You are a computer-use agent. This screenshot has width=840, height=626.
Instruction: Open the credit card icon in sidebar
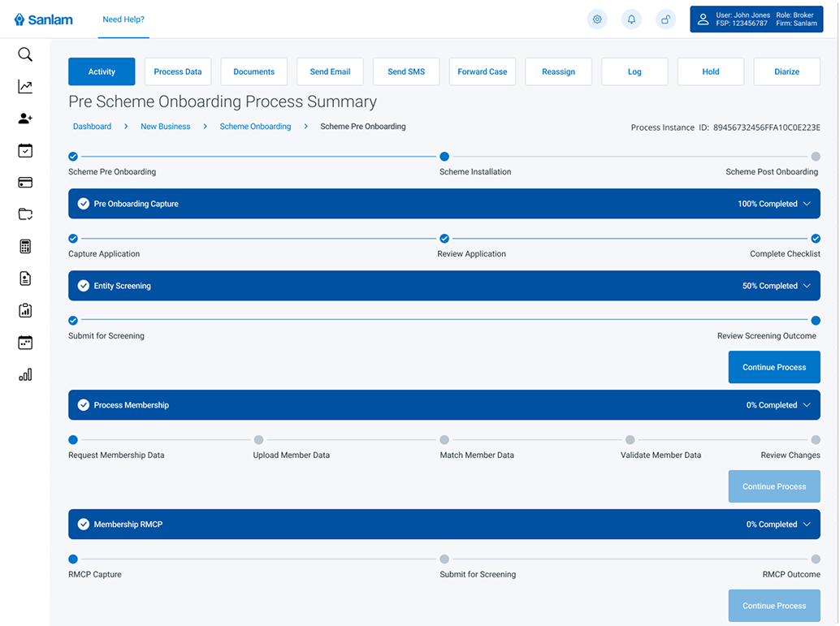coord(25,183)
